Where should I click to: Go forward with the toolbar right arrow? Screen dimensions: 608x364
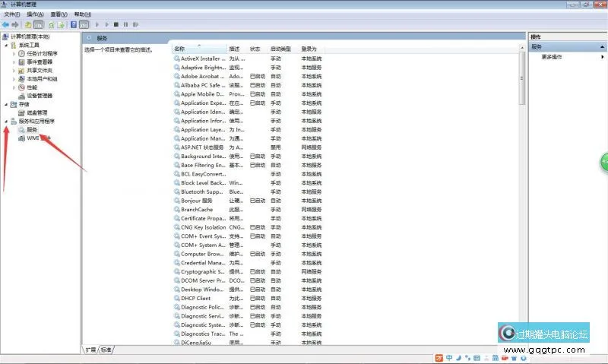click(x=15, y=24)
